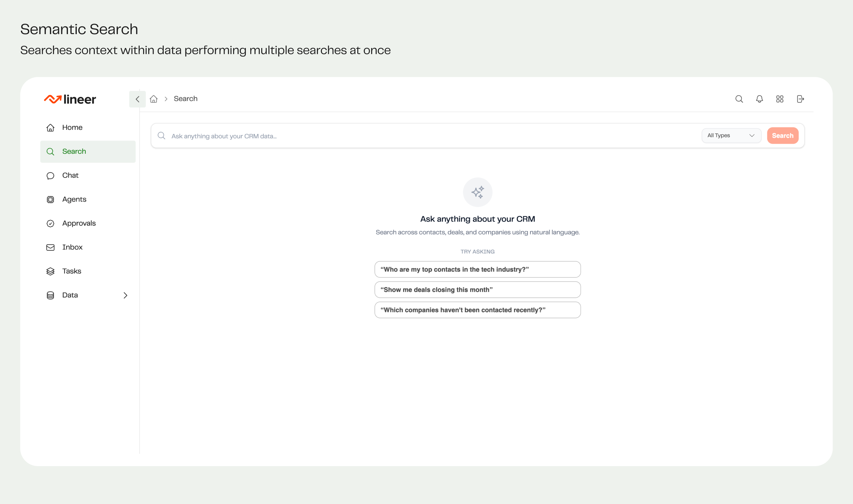
Task: Open the All Types dropdown
Action: [x=731, y=135]
